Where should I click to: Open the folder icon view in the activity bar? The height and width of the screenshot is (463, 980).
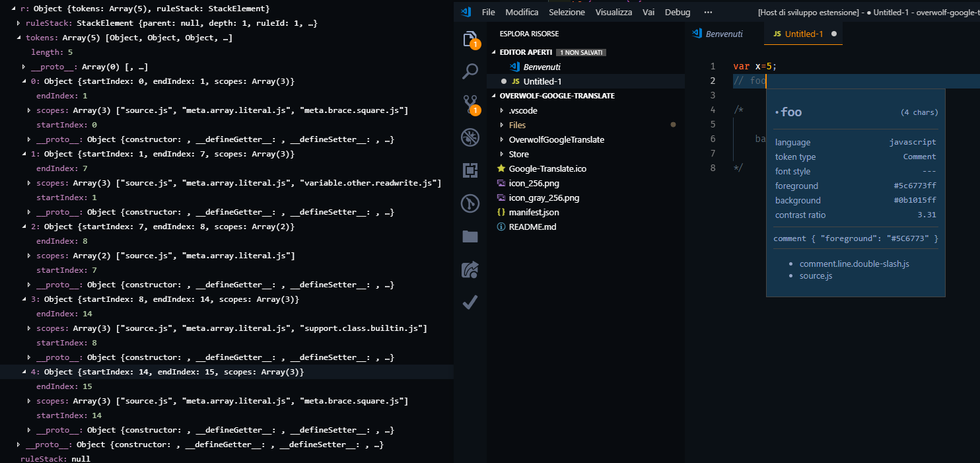click(470, 236)
